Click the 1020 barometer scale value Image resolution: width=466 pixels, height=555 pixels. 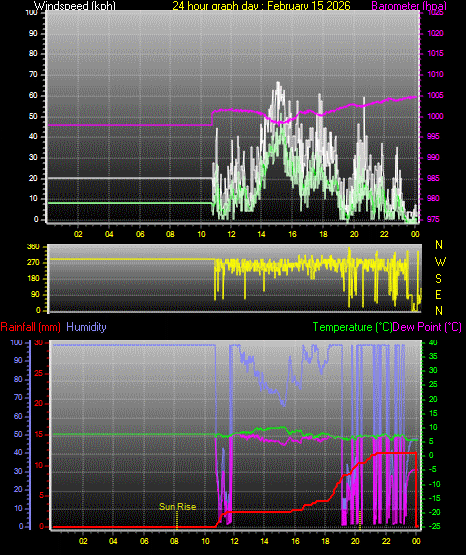[436, 33]
